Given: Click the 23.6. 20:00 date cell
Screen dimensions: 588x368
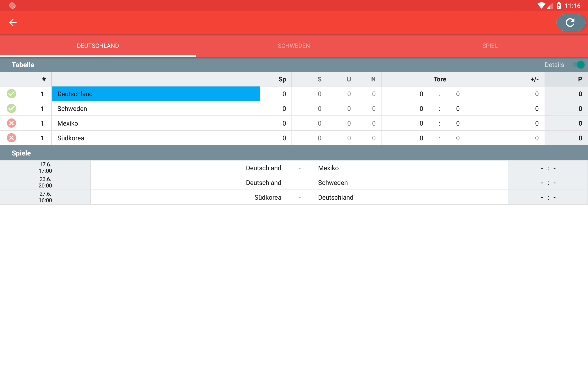Looking at the screenshot, I should [45, 183].
